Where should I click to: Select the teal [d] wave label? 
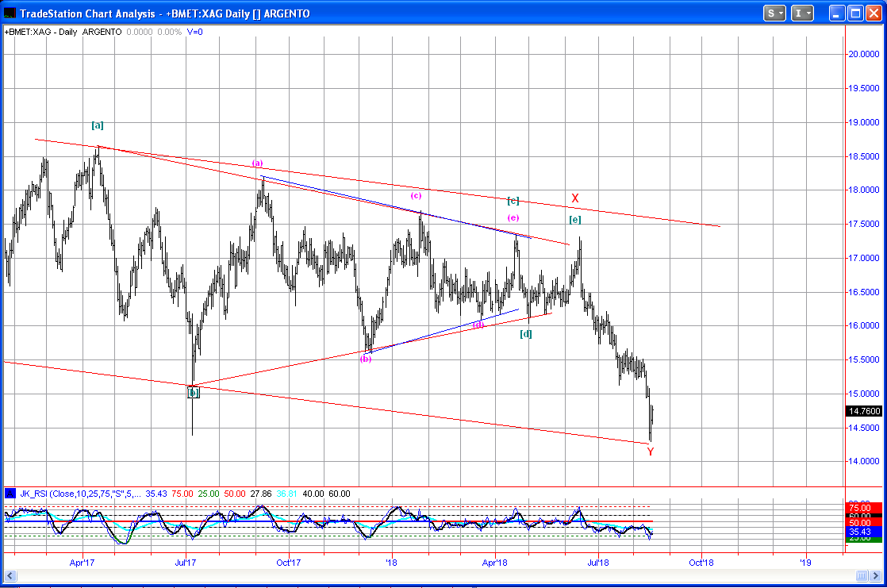point(525,334)
